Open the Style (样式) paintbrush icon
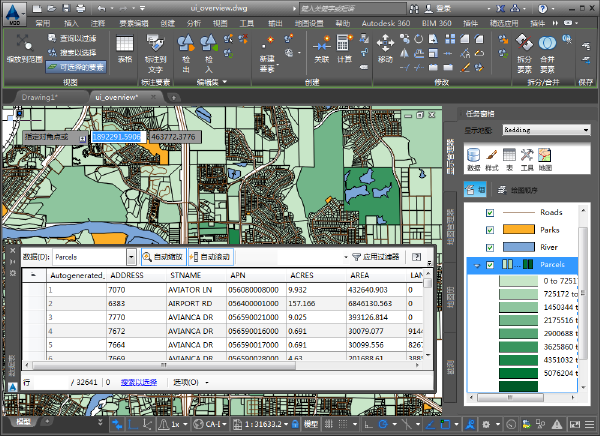 pos(491,154)
